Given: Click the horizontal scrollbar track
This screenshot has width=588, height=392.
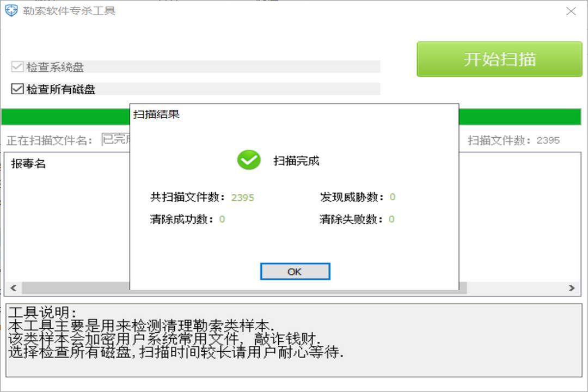Looking at the screenshot, I should coord(517,288).
